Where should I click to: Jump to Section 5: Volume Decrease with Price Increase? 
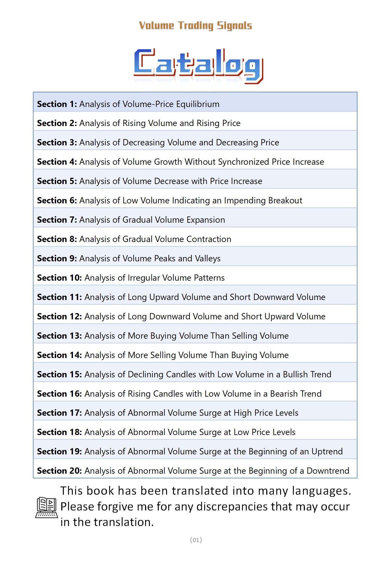(x=149, y=181)
